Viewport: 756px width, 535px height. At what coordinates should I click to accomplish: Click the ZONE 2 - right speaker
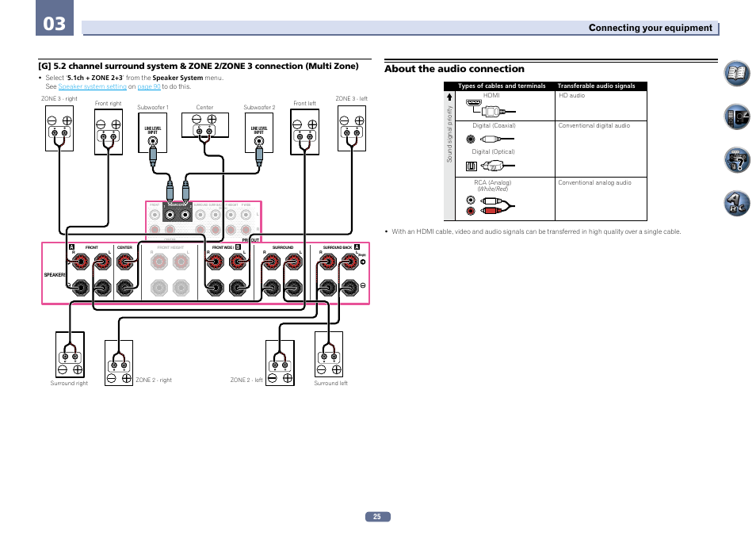[119, 363]
